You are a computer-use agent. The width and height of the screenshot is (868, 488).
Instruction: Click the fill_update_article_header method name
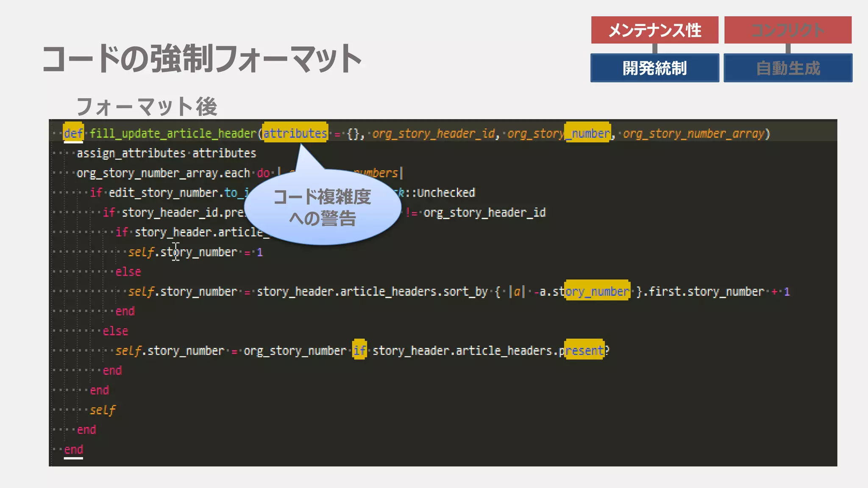[x=173, y=133]
